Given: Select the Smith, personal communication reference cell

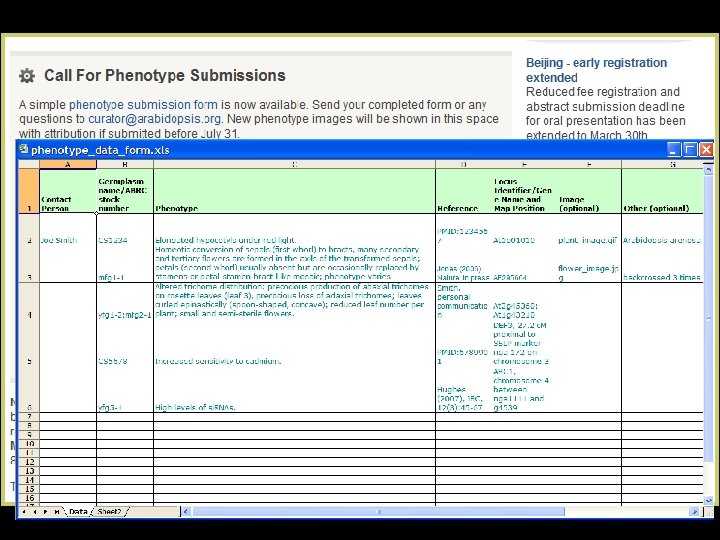Looking at the screenshot, I should click(x=464, y=301).
